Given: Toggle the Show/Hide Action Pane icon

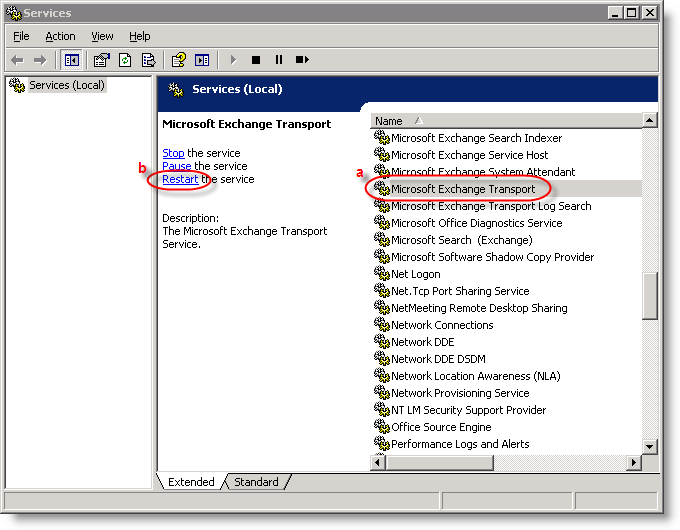Looking at the screenshot, I should 202,60.
